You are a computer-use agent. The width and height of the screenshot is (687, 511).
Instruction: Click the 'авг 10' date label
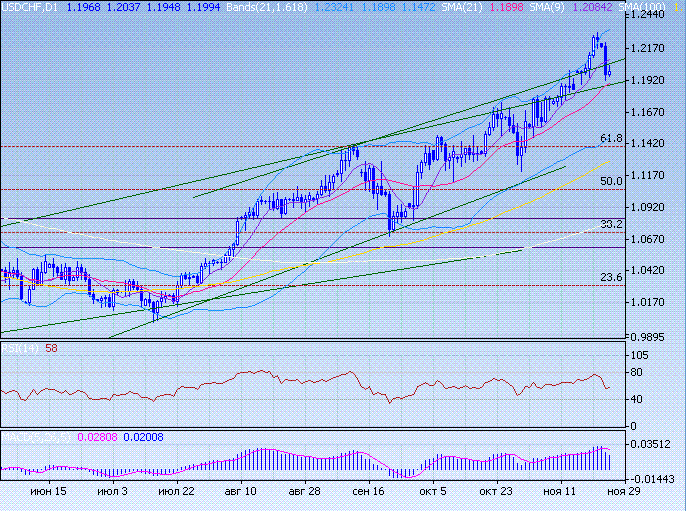pos(240,492)
